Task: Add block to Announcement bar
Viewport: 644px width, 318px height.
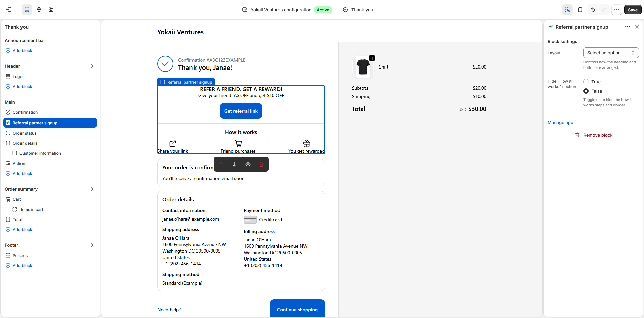Action: (x=19, y=51)
